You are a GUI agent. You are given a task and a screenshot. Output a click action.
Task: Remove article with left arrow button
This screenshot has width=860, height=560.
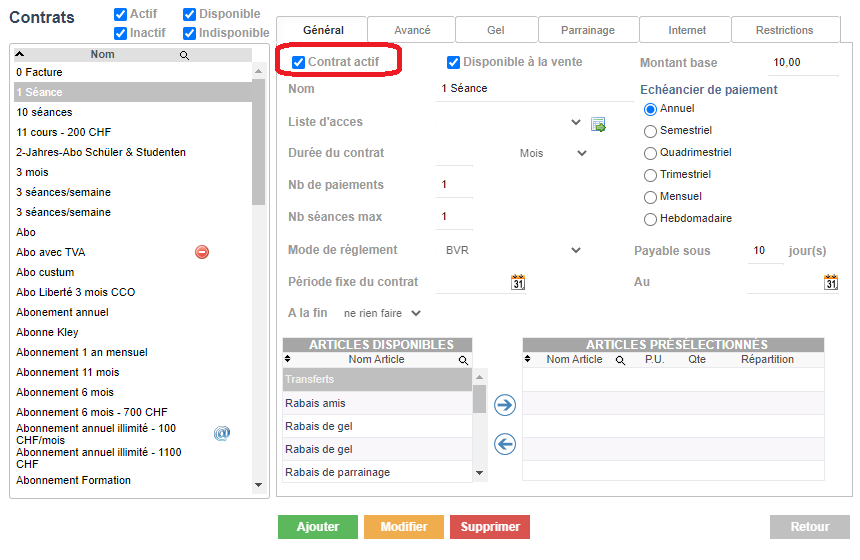(x=505, y=444)
